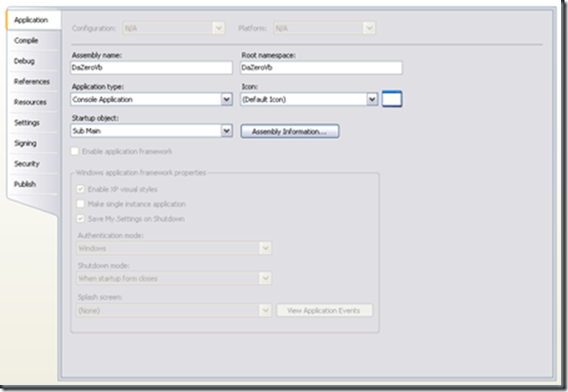Toggle Save My.Settings on Shutdown checkbox
The width and height of the screenshot is (568, 392).
81,218
